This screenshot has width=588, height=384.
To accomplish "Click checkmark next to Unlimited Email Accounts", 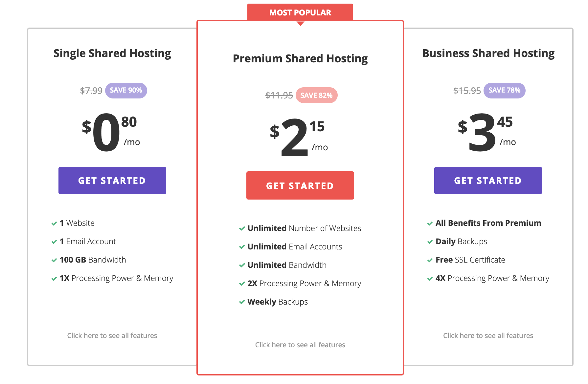I will point(242,247).
